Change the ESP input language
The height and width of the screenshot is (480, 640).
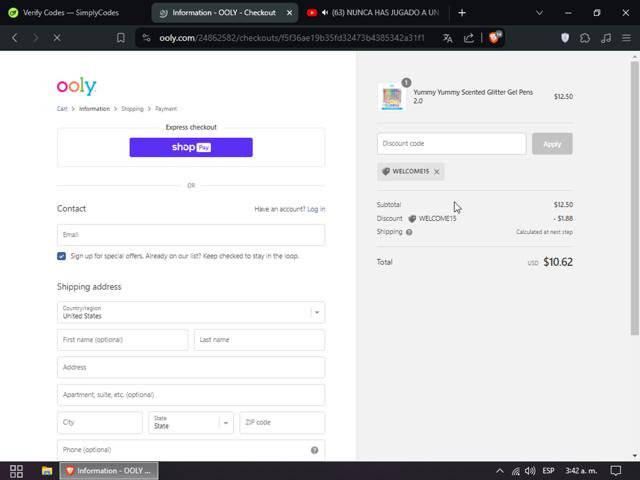[548, 471]
